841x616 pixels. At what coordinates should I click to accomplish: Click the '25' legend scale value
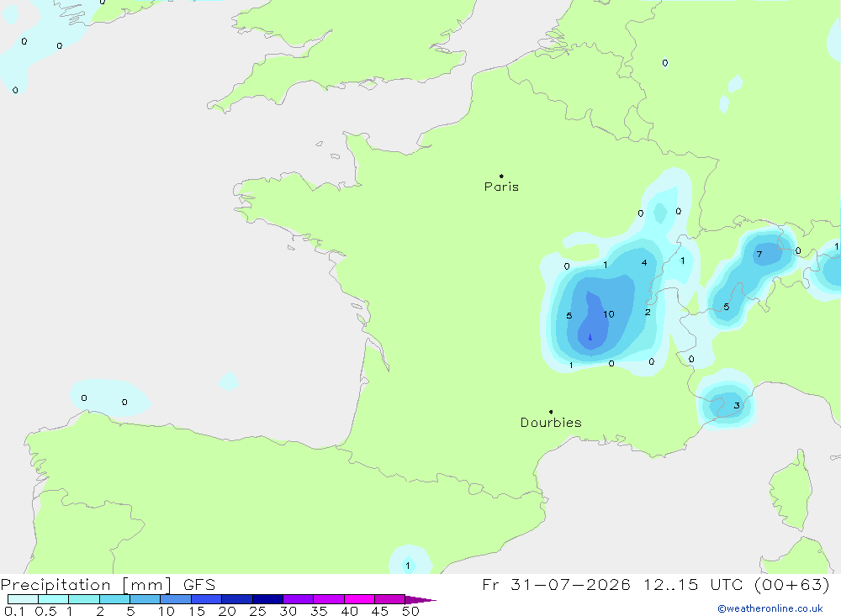coord(257,611)
